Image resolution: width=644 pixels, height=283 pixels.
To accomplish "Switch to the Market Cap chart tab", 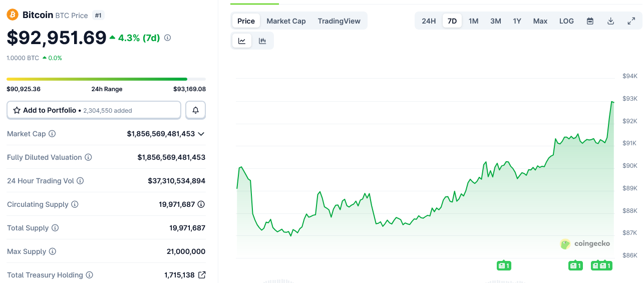I will click(286, 21).
